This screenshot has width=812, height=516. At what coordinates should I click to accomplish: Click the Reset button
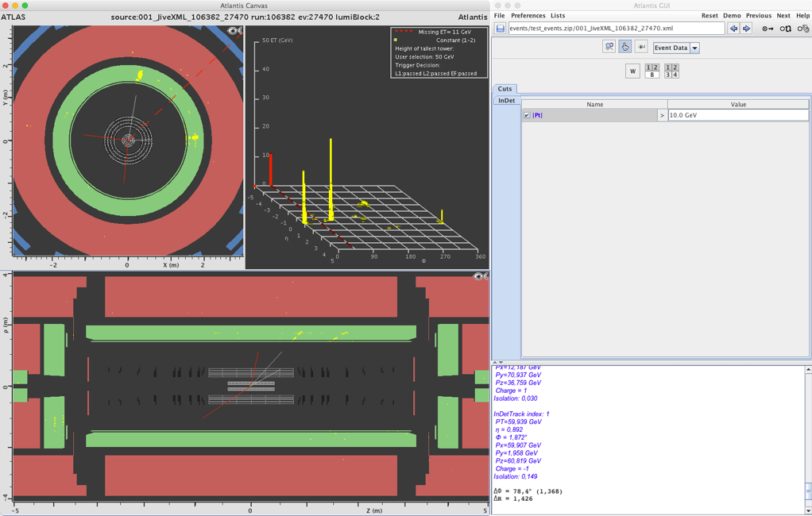710,15
